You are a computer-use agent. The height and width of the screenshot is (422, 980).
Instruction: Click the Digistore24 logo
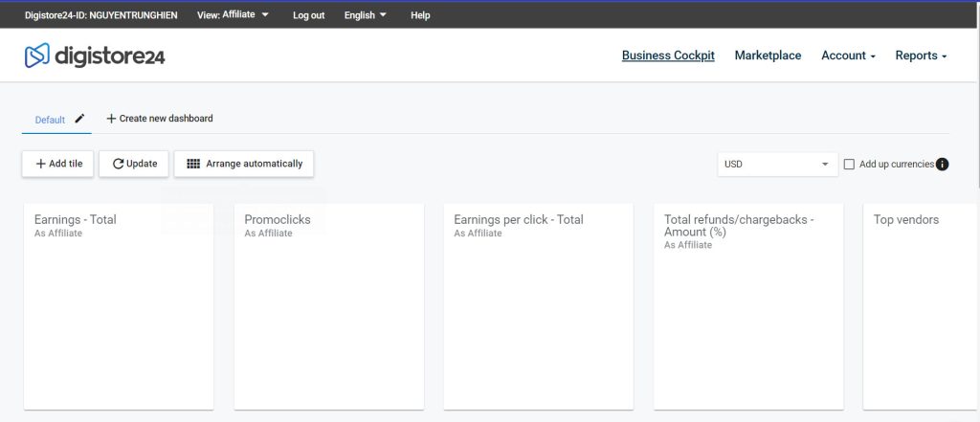[95, 56]
